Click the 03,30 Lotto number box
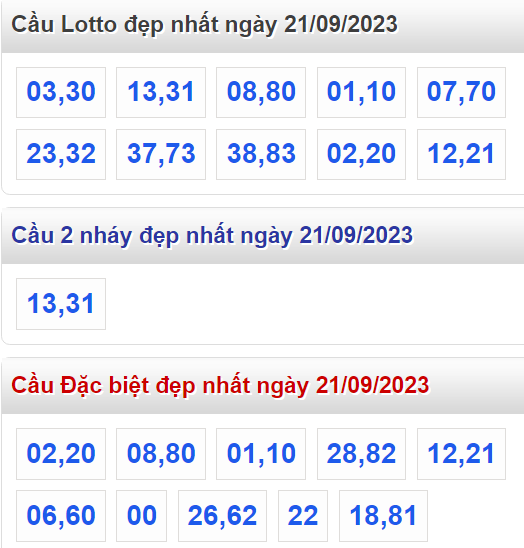Image resolution: width=524 pixels, height=548 pixels. [x=61, y=92]
